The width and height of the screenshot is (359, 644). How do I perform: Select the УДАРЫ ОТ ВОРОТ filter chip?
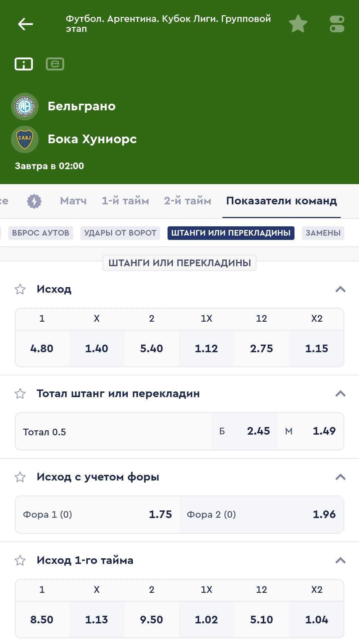(x=120, y=233)
